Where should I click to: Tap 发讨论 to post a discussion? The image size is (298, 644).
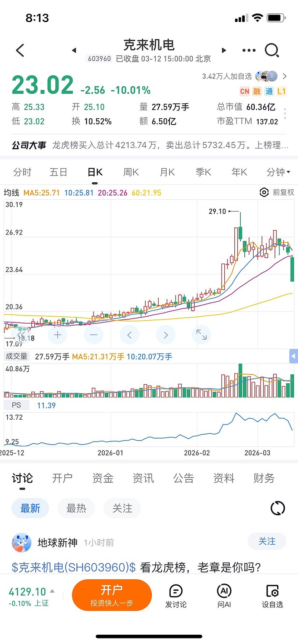pyautogui.click(x=176, y=596)
